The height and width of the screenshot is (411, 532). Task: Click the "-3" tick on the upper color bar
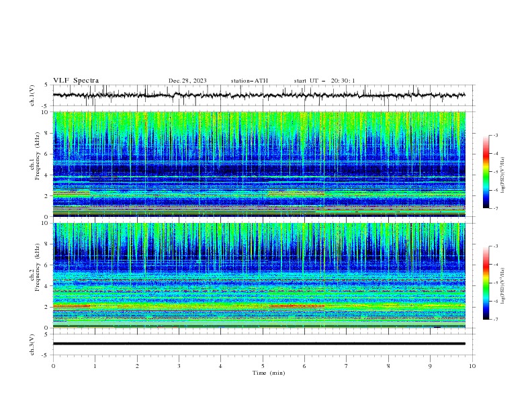tap(495, 135)
